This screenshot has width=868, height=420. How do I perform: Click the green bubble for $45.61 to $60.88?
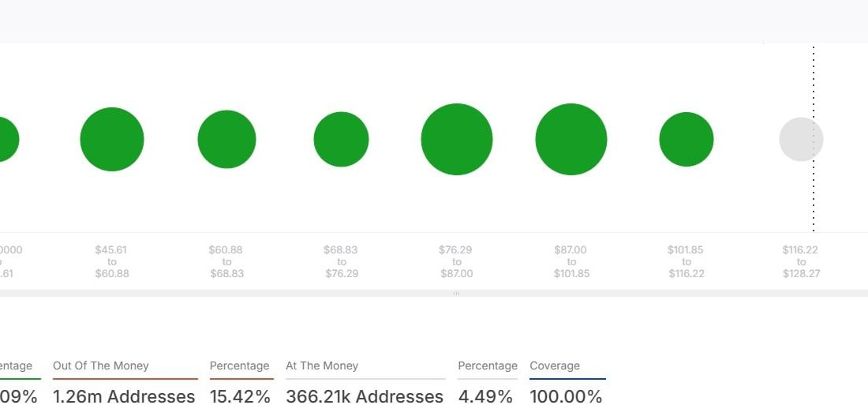coord(112,140)
